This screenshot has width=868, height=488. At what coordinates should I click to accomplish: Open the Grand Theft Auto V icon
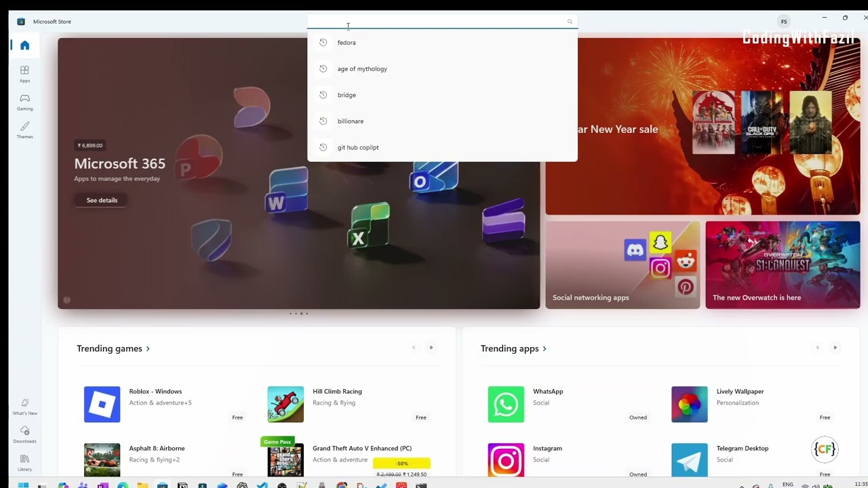tap(285, 460)
